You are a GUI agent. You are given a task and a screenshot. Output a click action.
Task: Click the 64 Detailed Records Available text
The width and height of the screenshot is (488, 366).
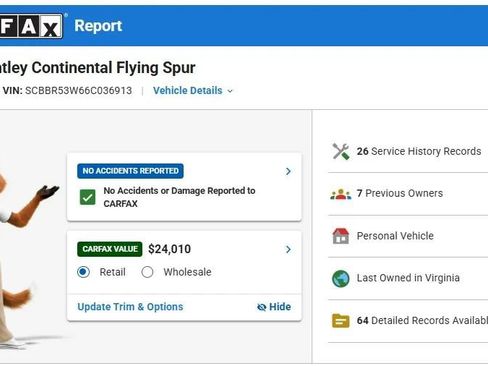(x=422, y=321)
